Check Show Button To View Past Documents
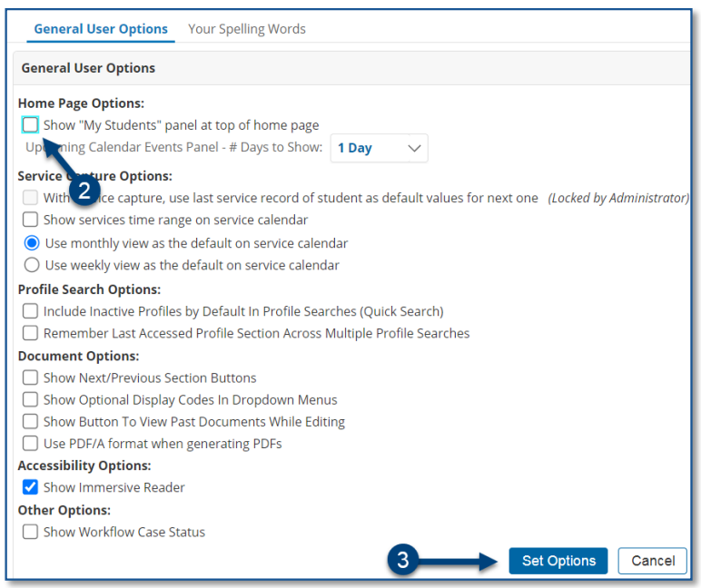 point(30,421)
